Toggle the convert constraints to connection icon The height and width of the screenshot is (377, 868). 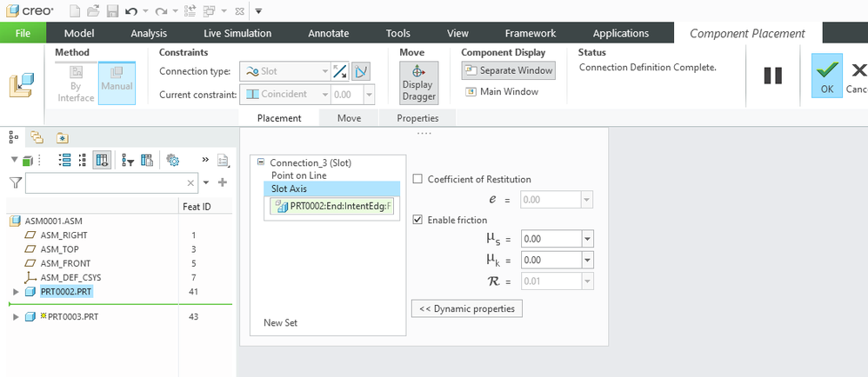point(361,71)
